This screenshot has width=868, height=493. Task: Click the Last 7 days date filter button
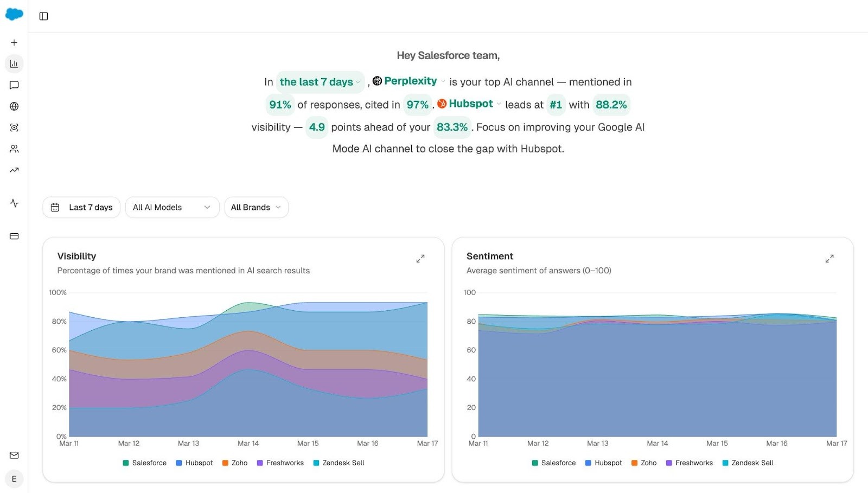coord(81,207)
